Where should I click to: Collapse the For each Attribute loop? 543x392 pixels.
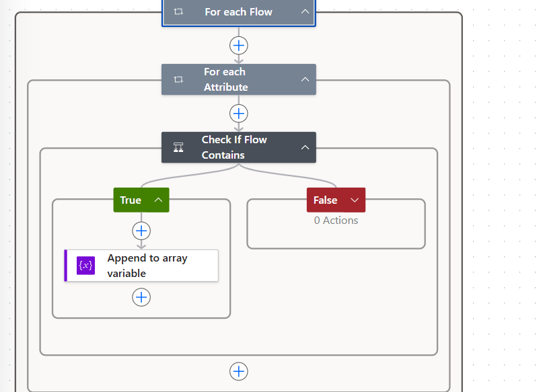click(x=305, y=79)
